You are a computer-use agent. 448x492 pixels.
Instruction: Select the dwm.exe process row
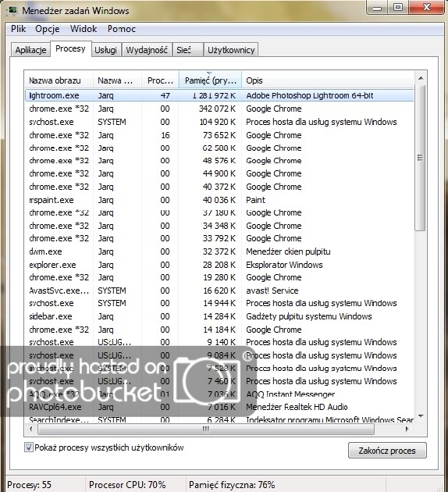pos(219,251)
